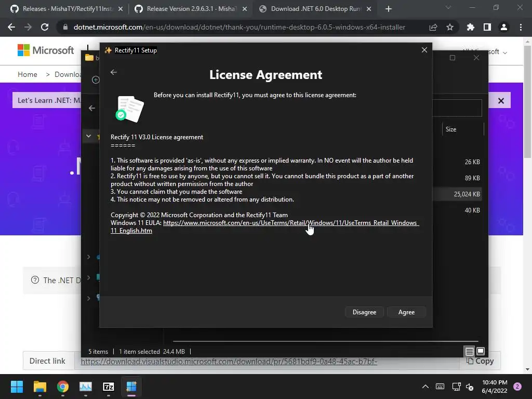Select the 25,024 KB file row
This screenshot has width=532, height=399.
[x=458, y=194]
